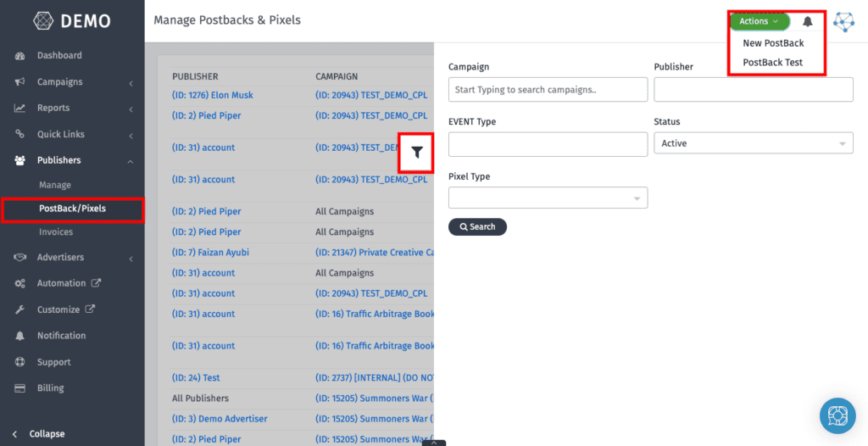Viewport: 868px width, 446px height.
Task: Open the Elon Musk publisher link
Action: [212, 95]
